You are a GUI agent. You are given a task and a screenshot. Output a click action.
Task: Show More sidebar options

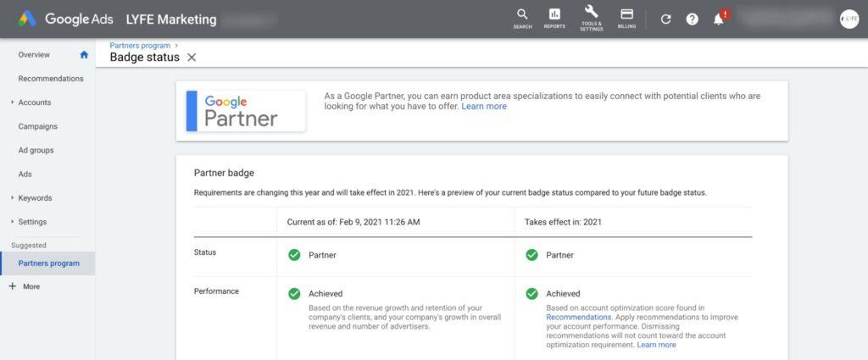31,286
